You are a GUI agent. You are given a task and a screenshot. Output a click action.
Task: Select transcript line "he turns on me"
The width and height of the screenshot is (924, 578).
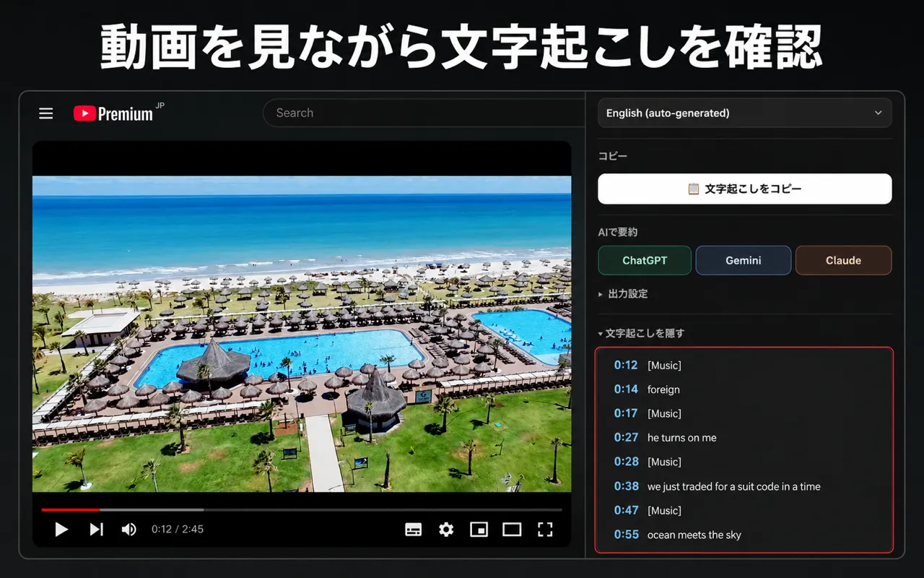pyautogui.click(x=682, y=437)
